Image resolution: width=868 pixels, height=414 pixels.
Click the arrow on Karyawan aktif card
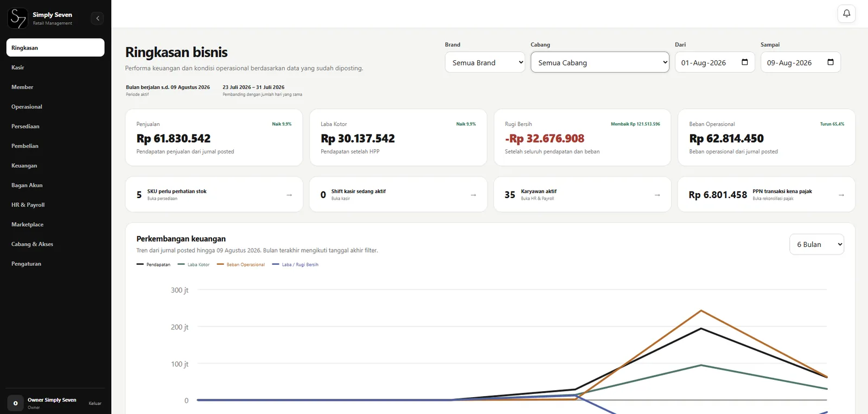[x=657, y=195]
